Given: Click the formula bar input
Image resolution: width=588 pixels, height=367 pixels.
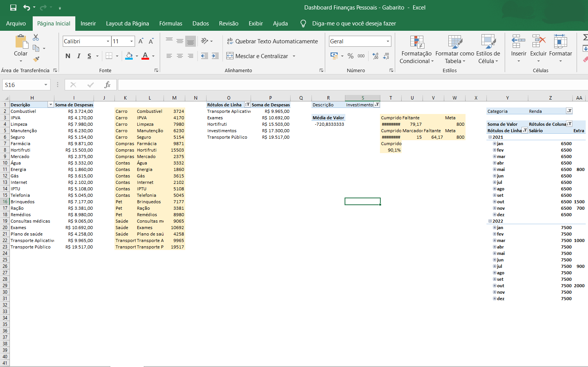Looking at the screenshot, I should tap(353, 85).
